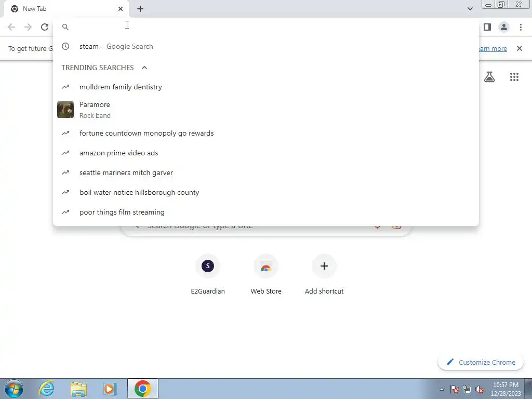Choose boil water notice hillsborough county
This screenshot has height=399, width=532.
[x=266, y=192]
